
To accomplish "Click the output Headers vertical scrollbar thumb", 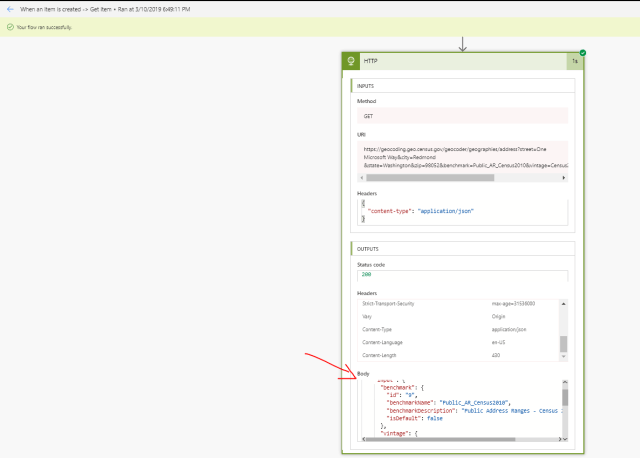I will tap(564, 343).
